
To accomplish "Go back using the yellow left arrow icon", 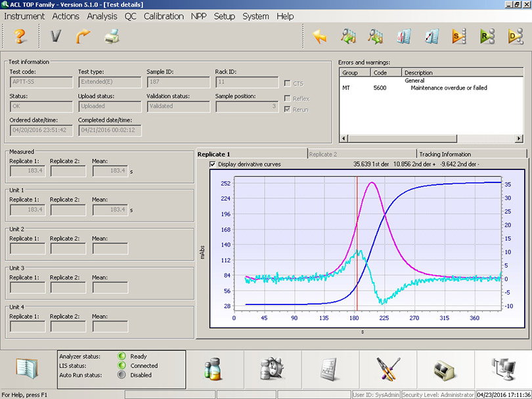I will tap(320, 36).
